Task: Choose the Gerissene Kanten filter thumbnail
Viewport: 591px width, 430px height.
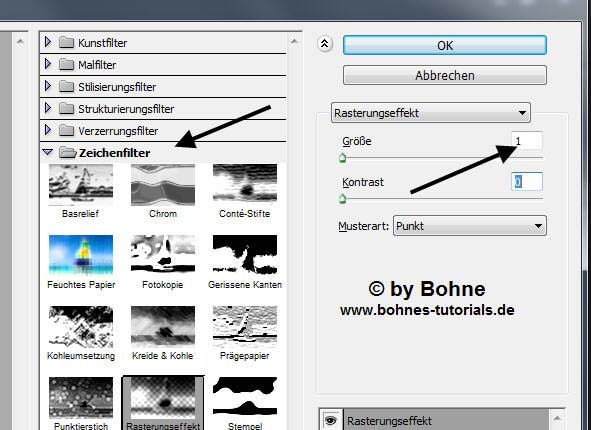Action: click(x=245, y=254)
